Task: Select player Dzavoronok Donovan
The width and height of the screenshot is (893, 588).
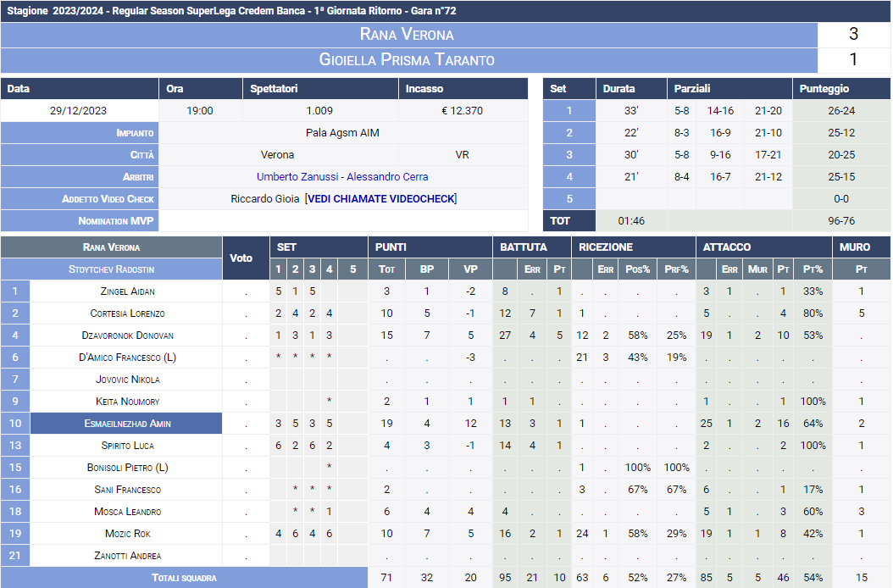Action: [x=128, y=336]
